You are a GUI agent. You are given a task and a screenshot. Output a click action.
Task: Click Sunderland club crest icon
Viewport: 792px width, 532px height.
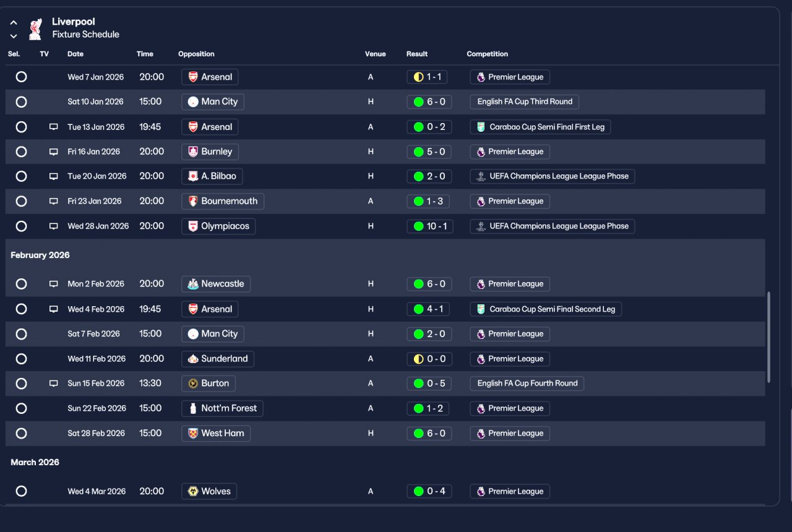click(x=193, y=359)
